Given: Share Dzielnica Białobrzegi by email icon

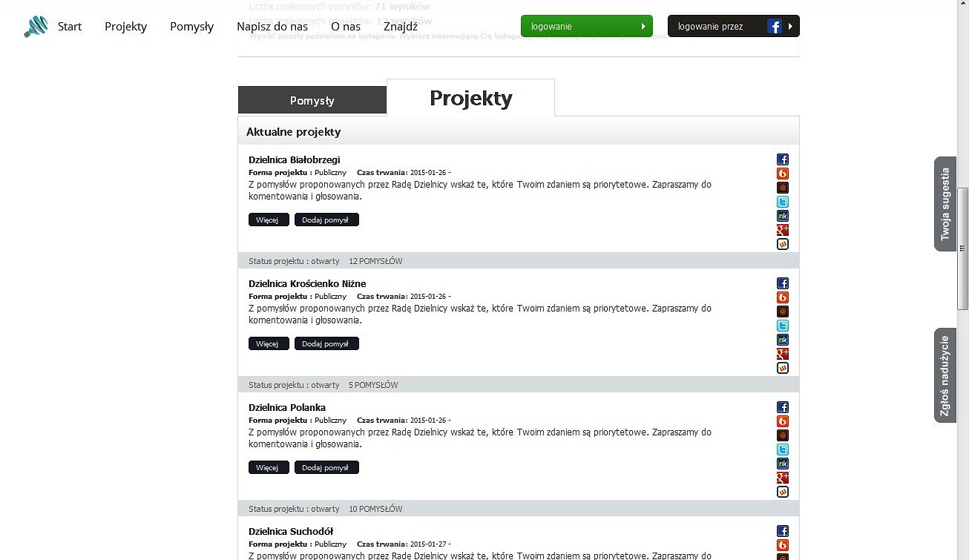Looking at the screenshot, I should tap(783, 188).
